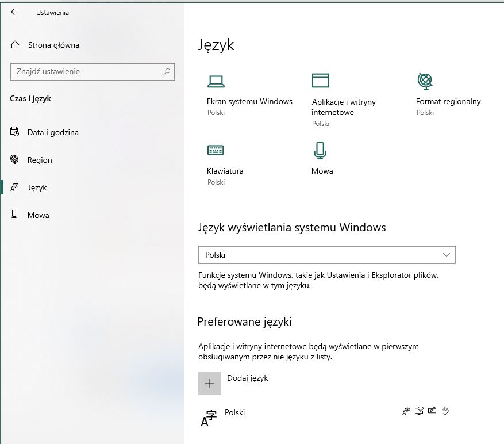Select the Polski preferred language name
This screenshot has height=444, width=504.
coord(234,412)
